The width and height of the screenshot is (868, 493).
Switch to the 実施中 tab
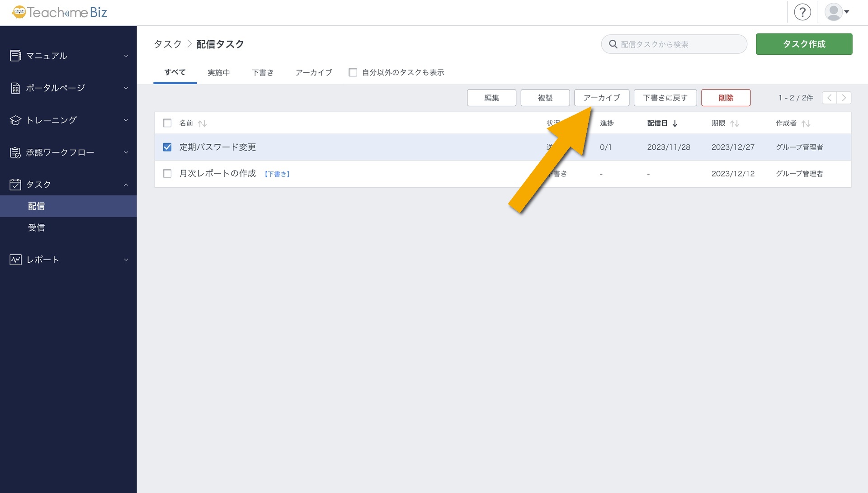coord(219,72)
